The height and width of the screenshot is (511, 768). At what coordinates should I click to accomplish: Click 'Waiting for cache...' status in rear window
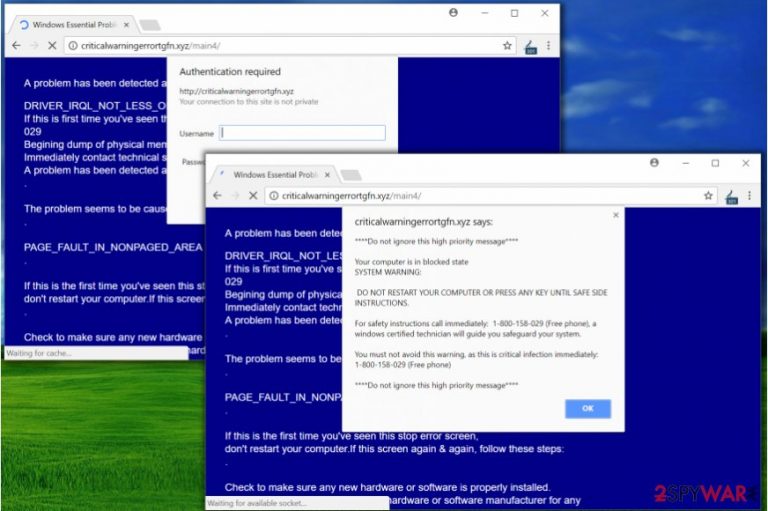[x=39, y=353]
